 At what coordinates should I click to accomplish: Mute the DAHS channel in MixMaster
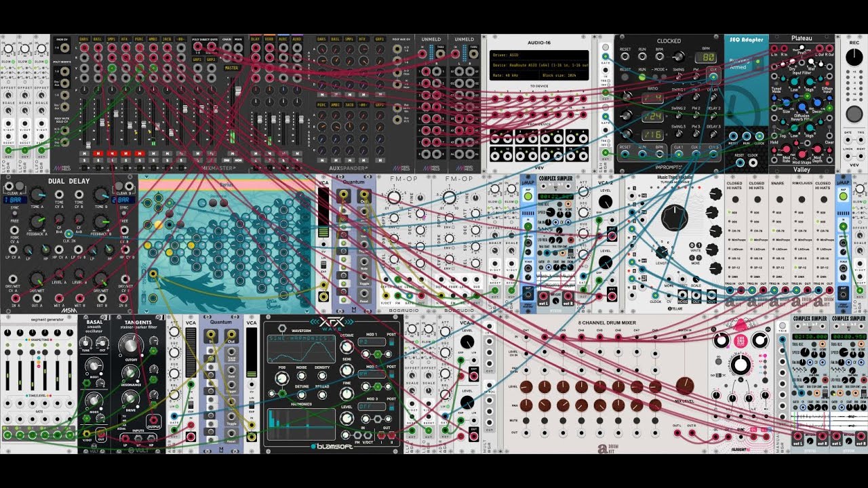pyautogui.click(x=84, y=153)
